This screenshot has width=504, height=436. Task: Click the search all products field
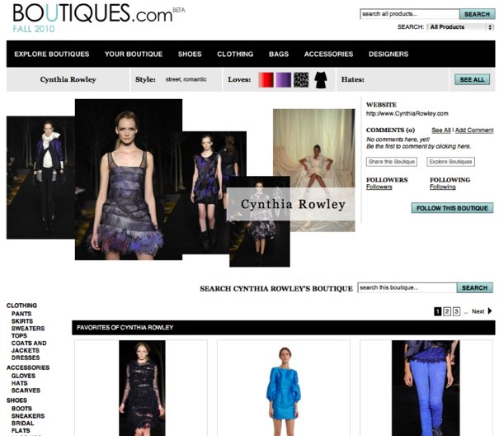409,14
